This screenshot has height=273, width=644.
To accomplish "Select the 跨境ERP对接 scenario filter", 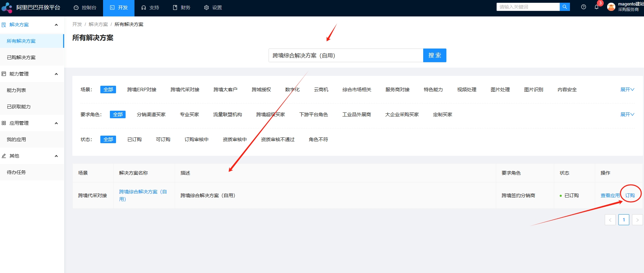I will click(142, 90).
